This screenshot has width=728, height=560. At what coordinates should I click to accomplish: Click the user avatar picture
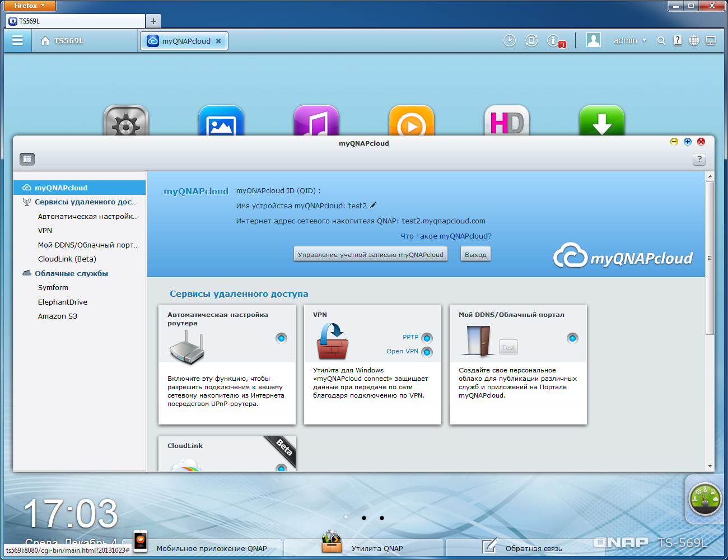click(594, 40)
